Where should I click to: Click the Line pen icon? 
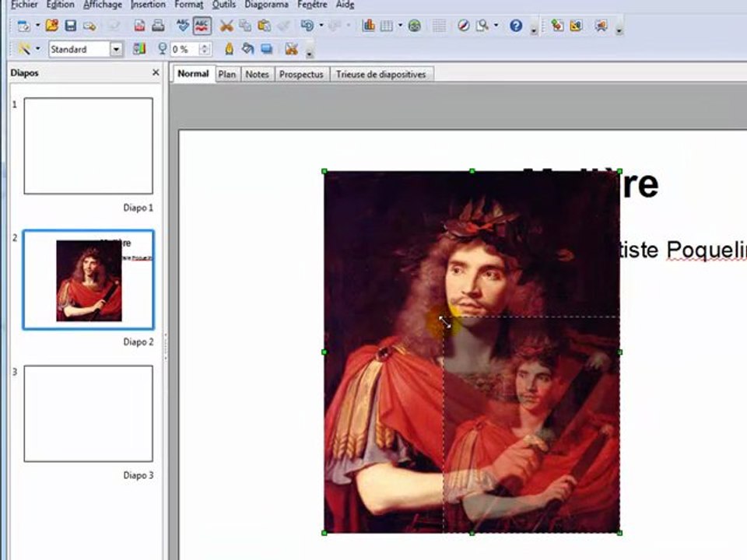[229, 48]
